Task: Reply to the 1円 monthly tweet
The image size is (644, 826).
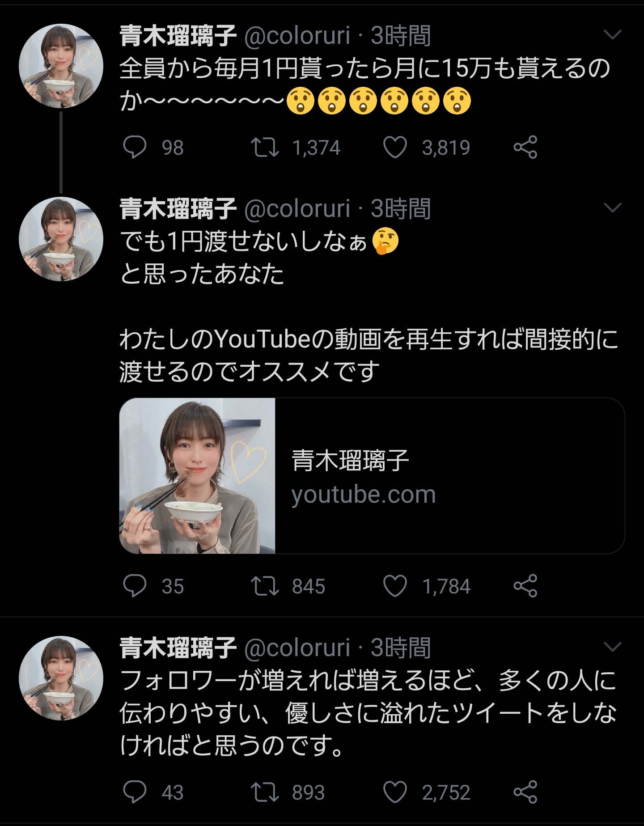Action: point(135,148)
